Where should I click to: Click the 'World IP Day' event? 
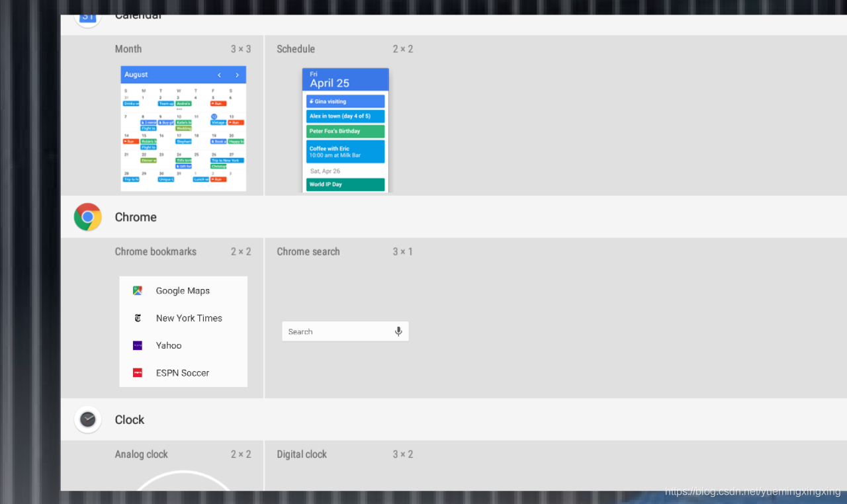click(345, 185)
